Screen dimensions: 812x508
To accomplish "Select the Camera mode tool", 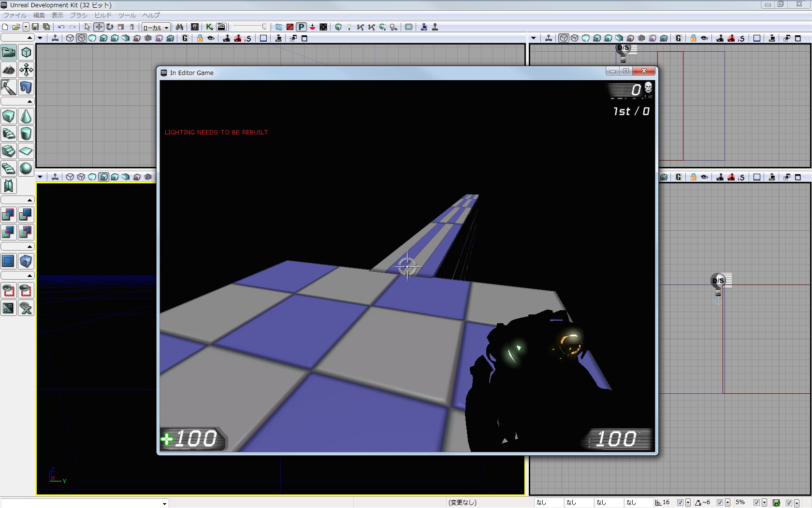I will (x=9, y=52).
